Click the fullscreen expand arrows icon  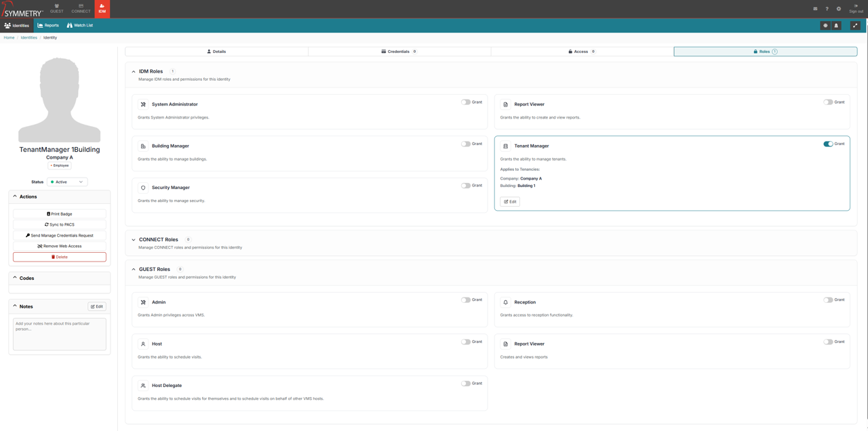[x=855, y=26]
